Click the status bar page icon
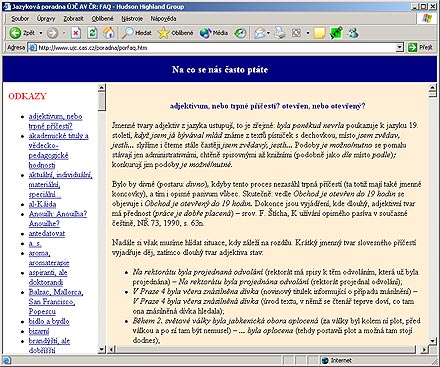440x367 pixels. click(x=6, y=360)
